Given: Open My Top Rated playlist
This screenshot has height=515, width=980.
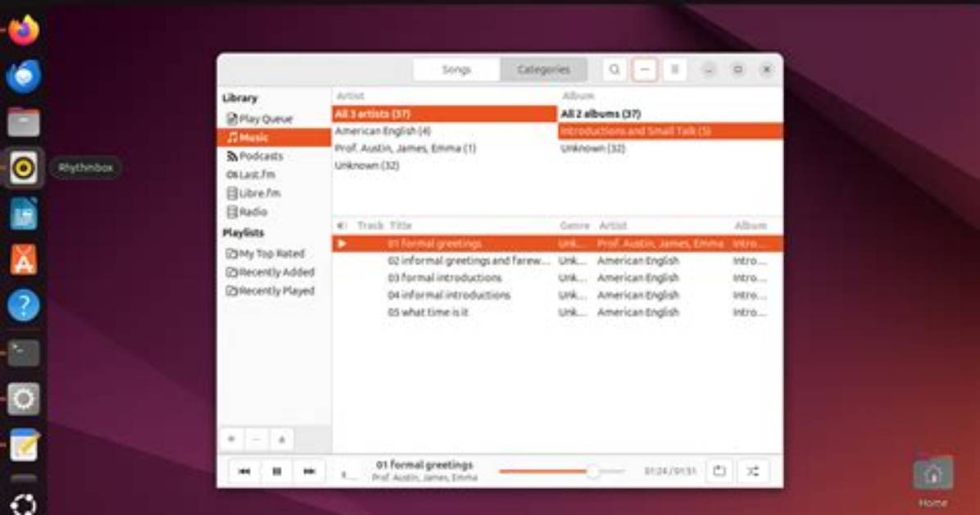Looking at the screenshot, I should coord(274,253).
